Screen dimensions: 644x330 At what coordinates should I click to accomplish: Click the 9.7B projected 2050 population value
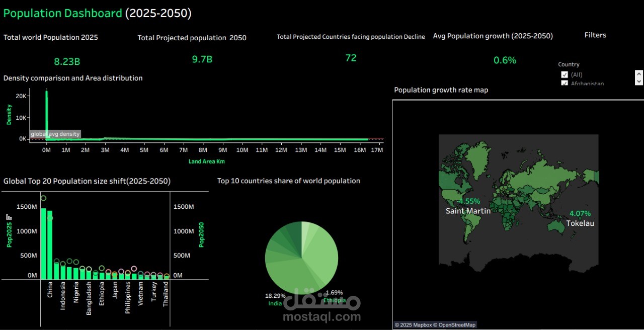202,59
